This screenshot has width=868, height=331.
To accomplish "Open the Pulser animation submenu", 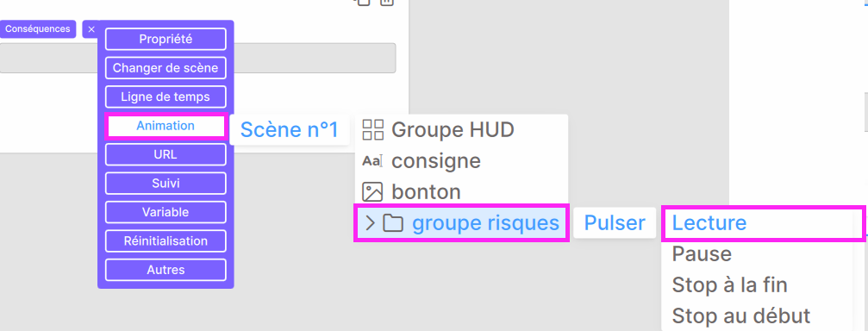I will (x=615, y=223).
